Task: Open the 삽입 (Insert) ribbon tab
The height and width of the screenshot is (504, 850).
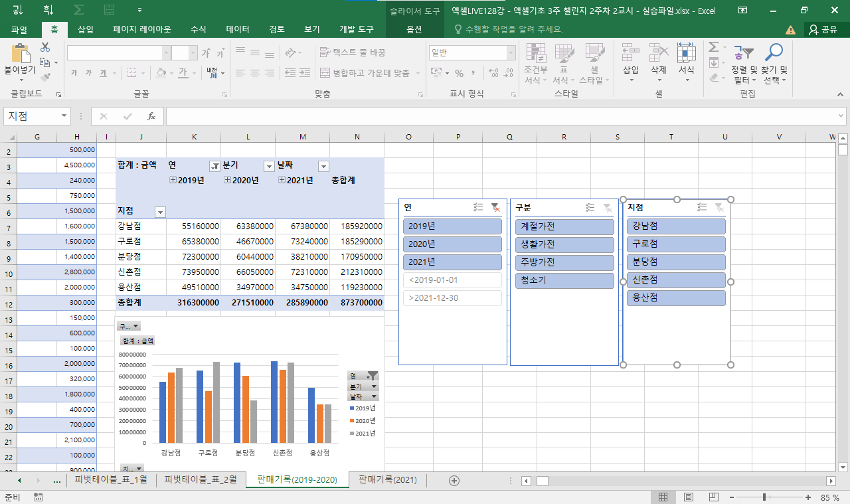Action: pyautogui.click(x=86, y=29)
